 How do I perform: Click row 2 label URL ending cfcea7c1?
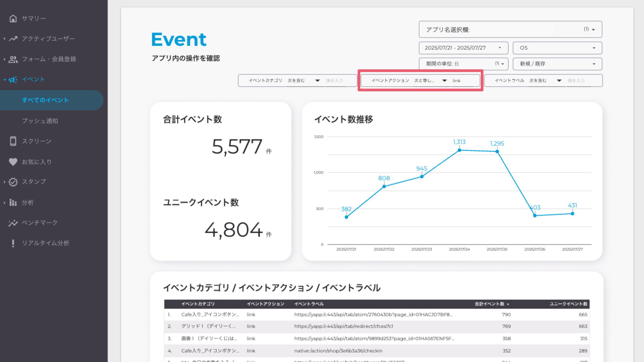tap(344, 326)
